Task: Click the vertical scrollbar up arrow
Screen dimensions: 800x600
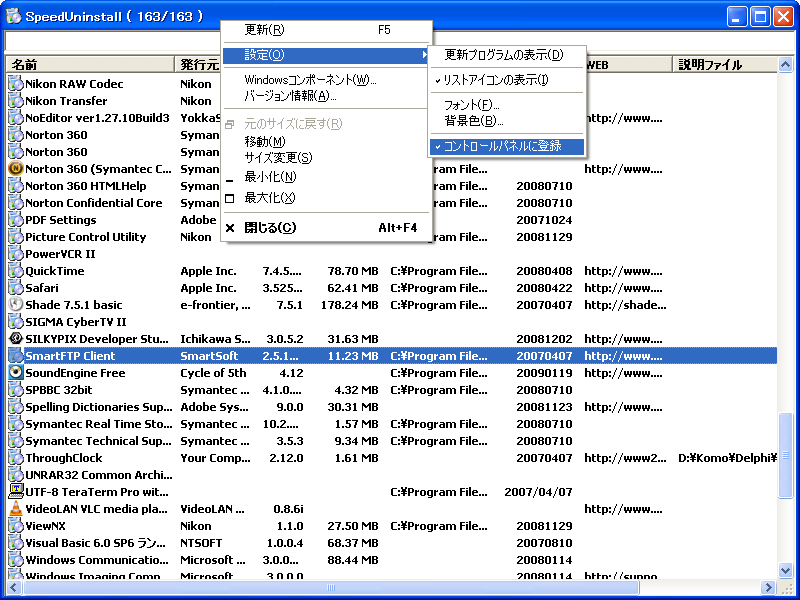Action: (785, 65)
